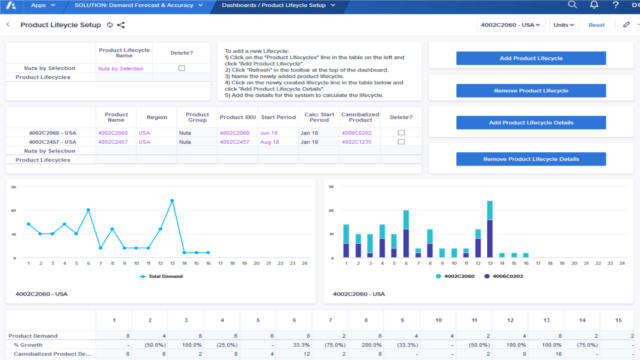Go back using the left arrow icon
The image size is (640, 360).
click(8, 25)
